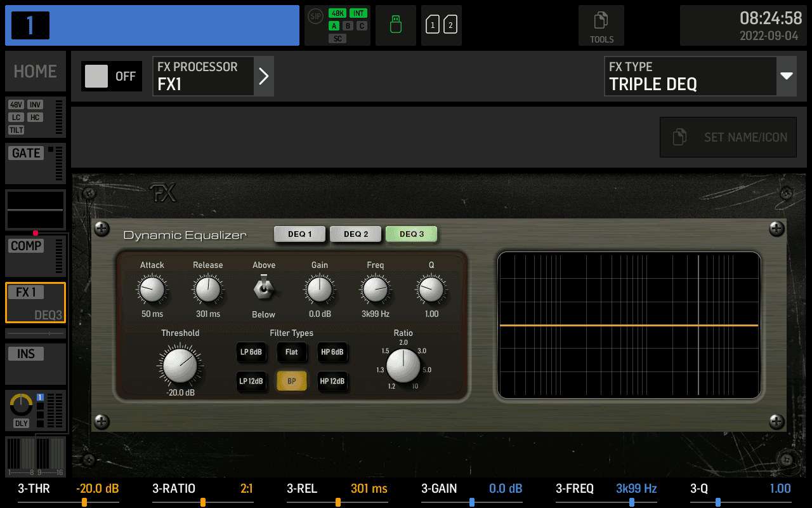This screenshot has width=812, height=508.
Task: Click the SET NAME/ICON button
Action: click(x=728, y=137)
